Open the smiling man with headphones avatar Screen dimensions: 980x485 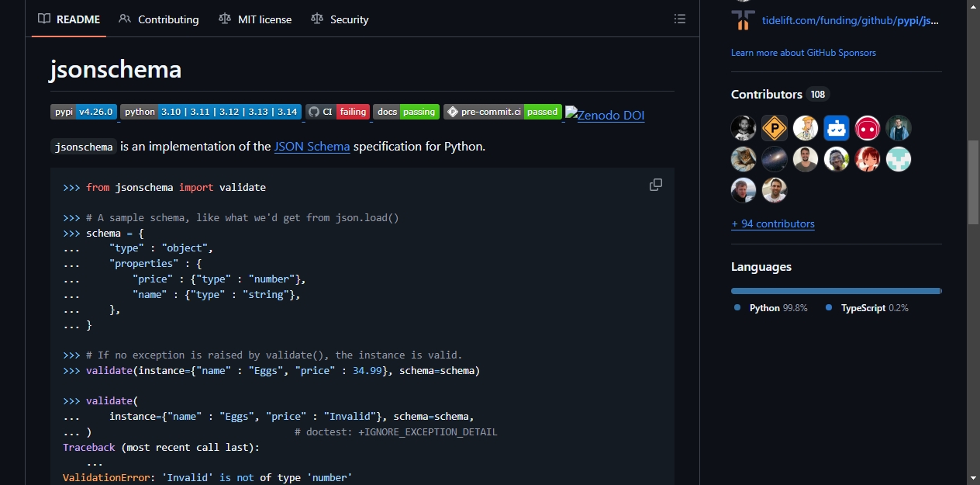click(837, 159)
